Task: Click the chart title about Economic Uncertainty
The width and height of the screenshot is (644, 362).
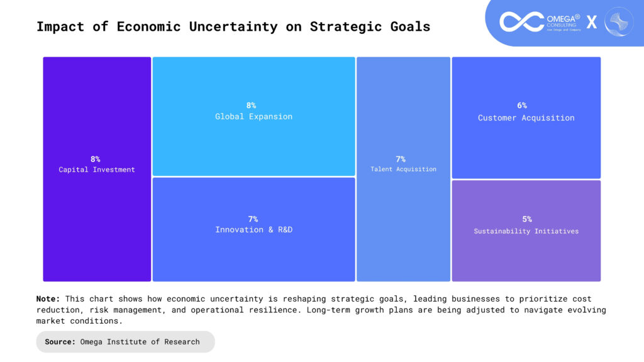Action: click(233, 26)
